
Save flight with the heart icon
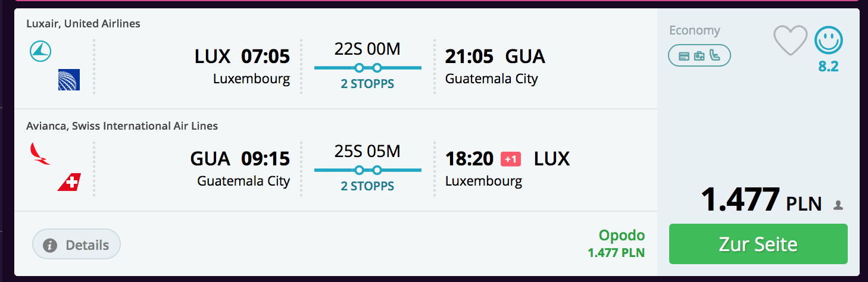[790, 40]
